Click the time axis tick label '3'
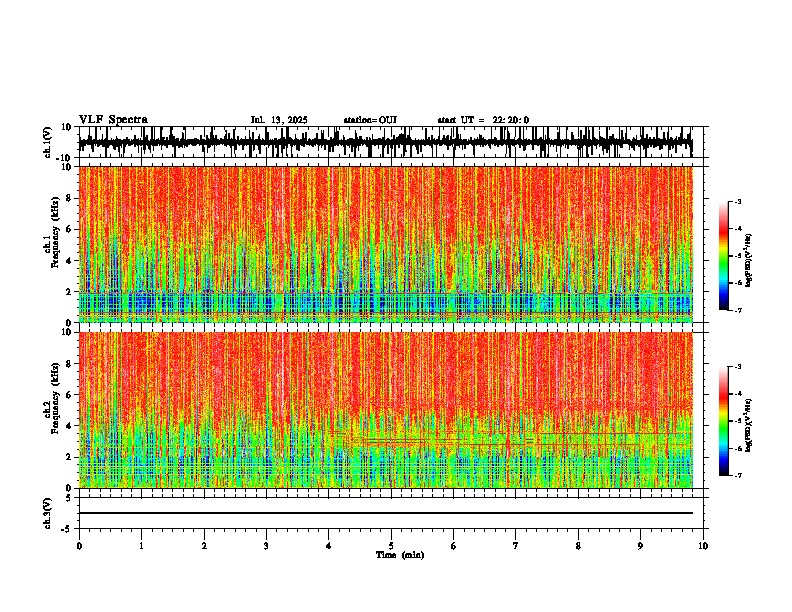Viewport: 792px width, 612px height. point(266,546)
